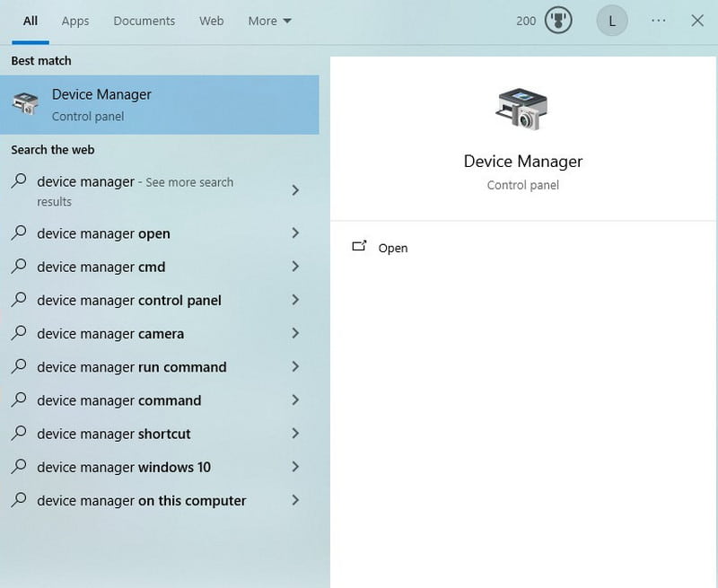This screenshot has width=718, height=588.
Task: Click search icon beside device manager cmd
Action: tap(19, 267)
